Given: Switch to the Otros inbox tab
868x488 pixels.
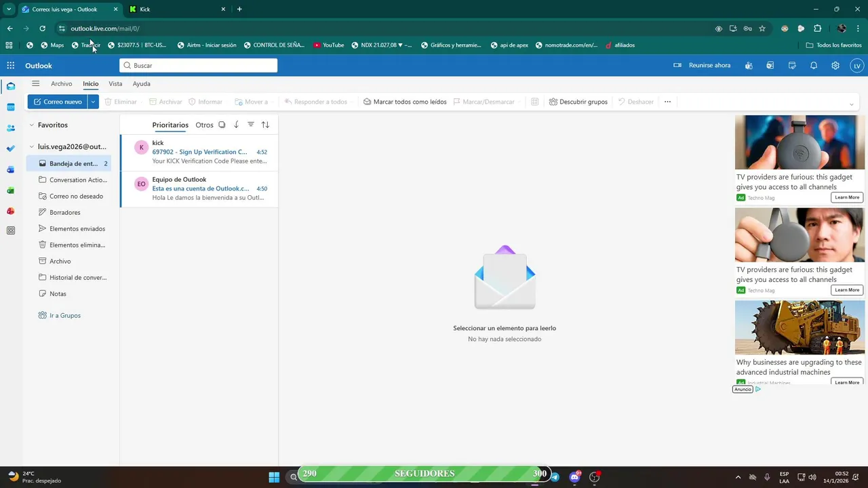Looking at the screenshot, I should point(204,125).
